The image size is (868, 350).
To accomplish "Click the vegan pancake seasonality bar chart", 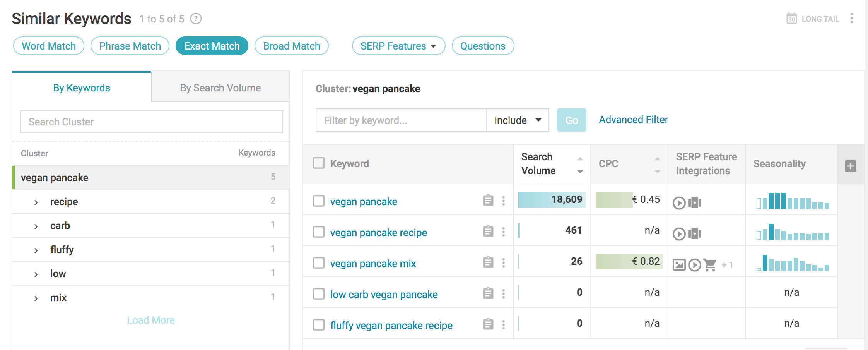I will pos(793,201).
